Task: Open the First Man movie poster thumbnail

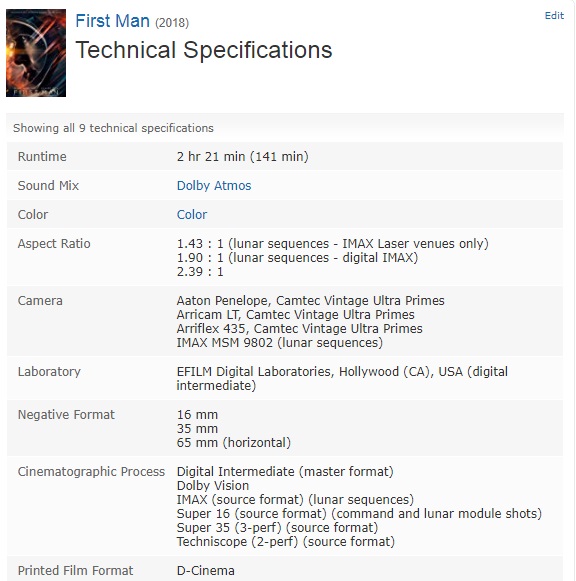Action: coord(36,53)
